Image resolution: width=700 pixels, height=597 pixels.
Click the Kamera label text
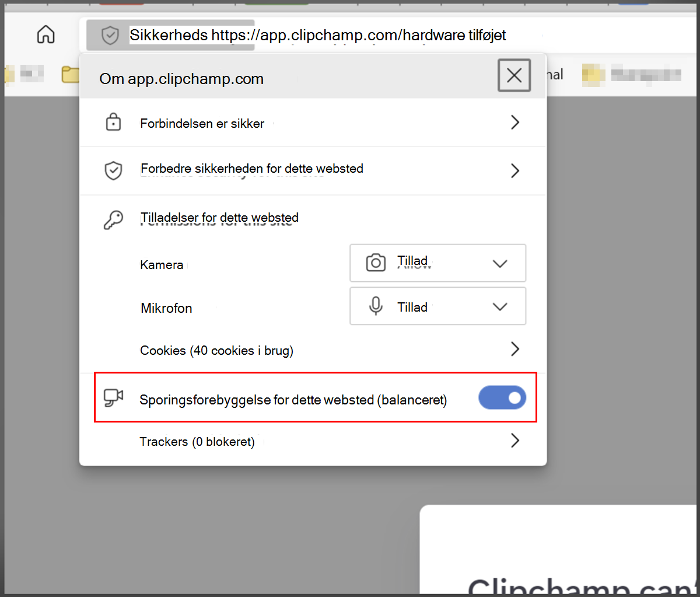(162, 264)
